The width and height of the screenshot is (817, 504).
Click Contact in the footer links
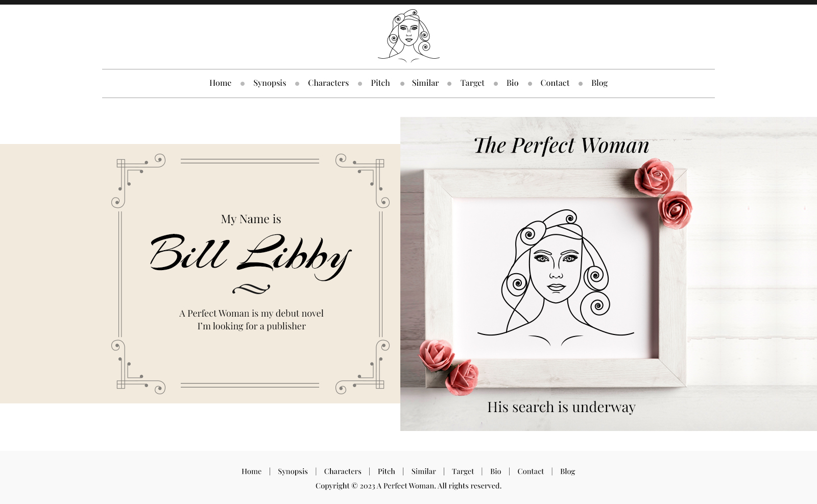tap(531, 471)
